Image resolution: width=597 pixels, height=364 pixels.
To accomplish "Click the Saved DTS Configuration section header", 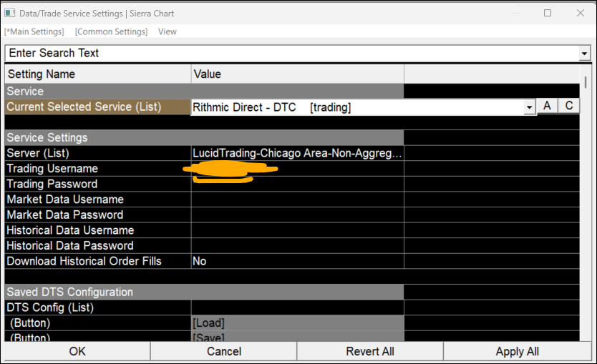I will (x=204, y=292).
